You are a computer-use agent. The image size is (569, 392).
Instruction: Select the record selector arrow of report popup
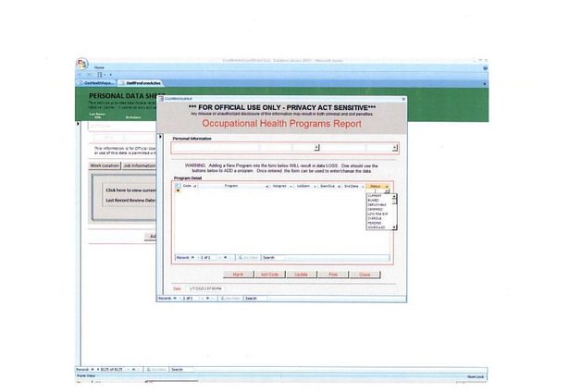click(160, 136)
